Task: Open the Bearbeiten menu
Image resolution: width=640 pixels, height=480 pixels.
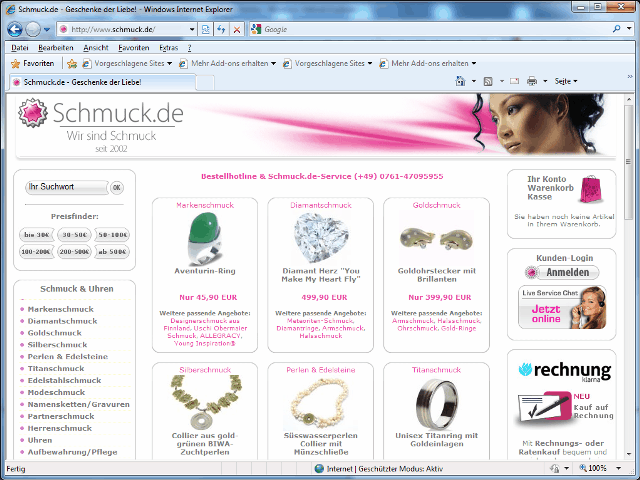Action: pos(56,48)
